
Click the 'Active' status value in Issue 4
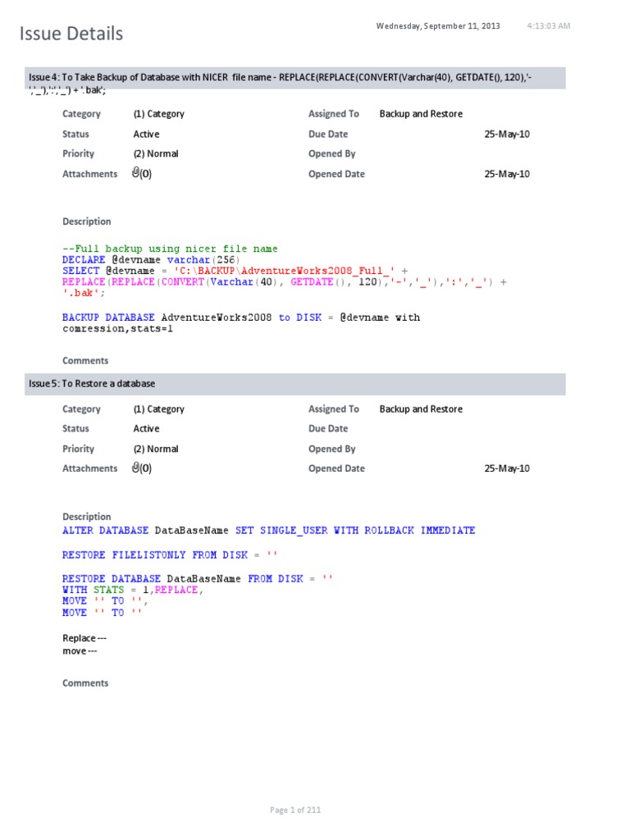[x=146, y=134]
